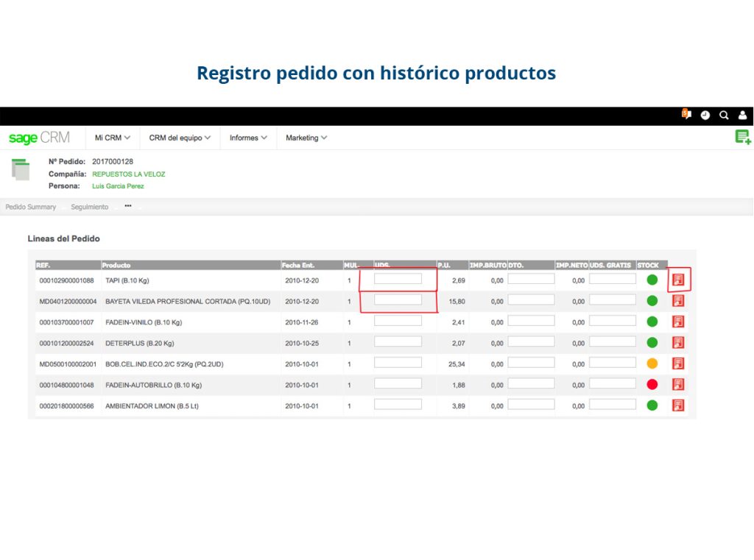Click the search magnifier icon

pyautogui.click(x=724, y=115)
